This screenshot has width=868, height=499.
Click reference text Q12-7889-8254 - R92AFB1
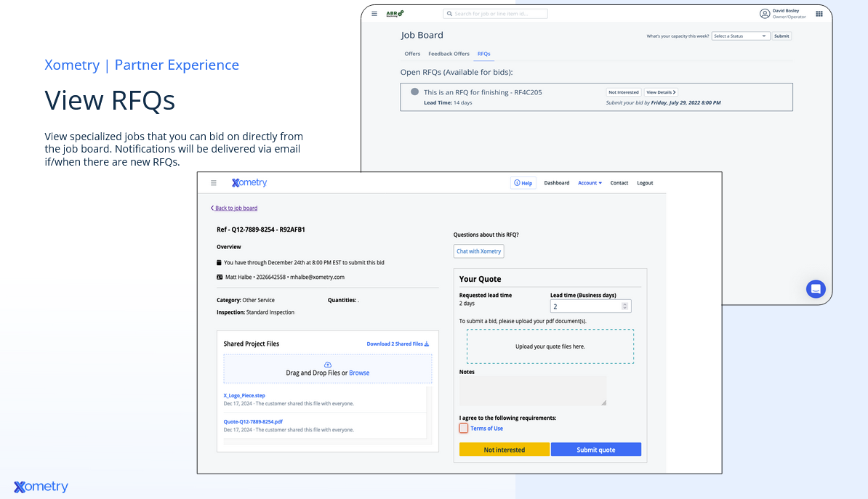click(x=268, y=230)
